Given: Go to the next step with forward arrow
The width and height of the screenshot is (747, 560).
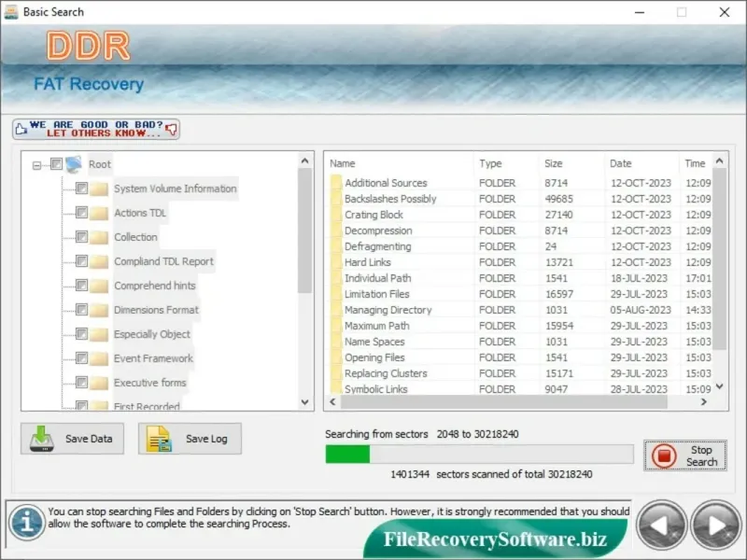Looking at the screenshot, I should 716,525.
